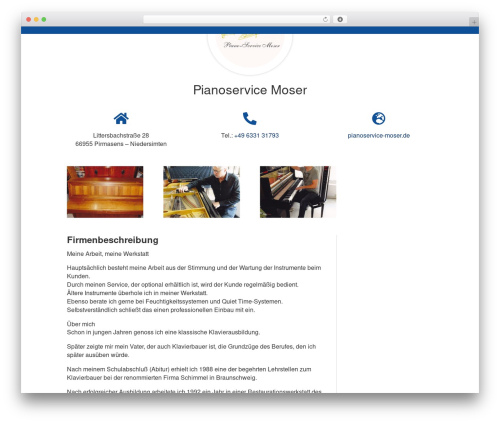The width and height of the screenshot is (500, 423).
Task: Reload the page via refresh icon
Action: (x=325, y=19)
